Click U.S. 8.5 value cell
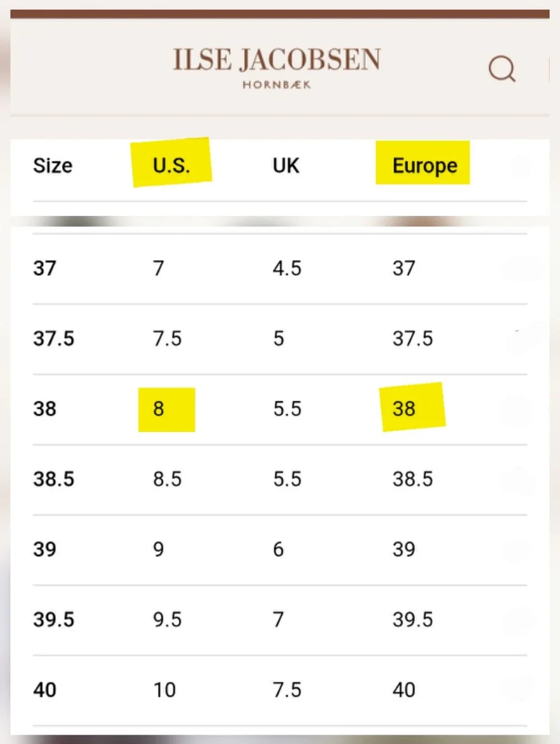The image size is (560, 744). 167,479
